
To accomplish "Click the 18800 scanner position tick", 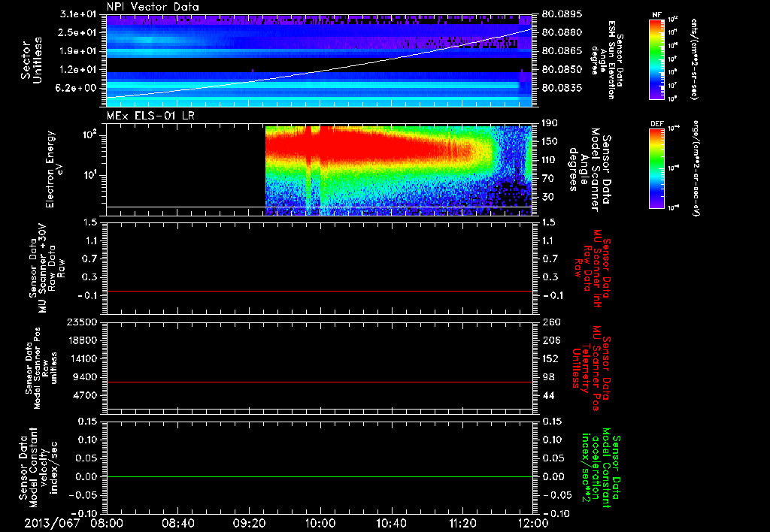I will (82, 340).
